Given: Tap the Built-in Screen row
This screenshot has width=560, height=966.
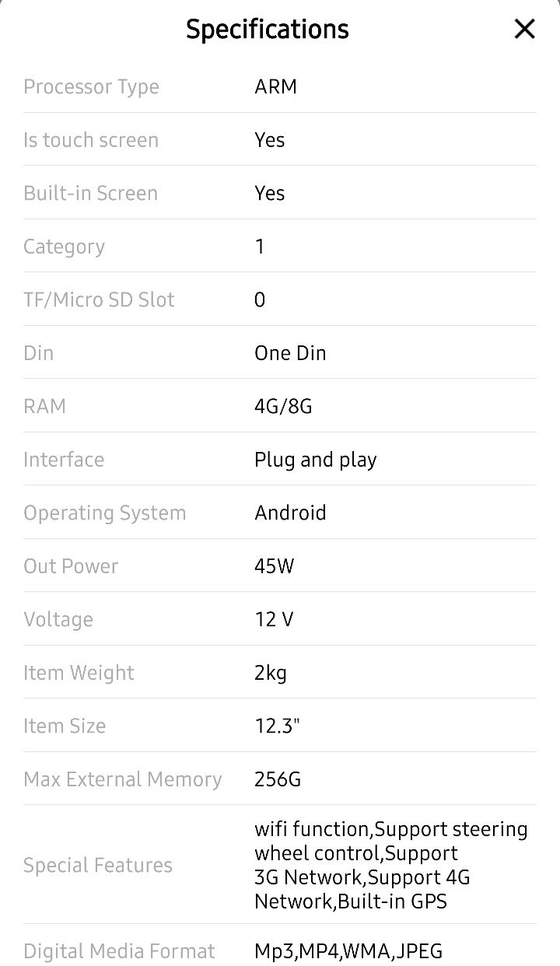Looking at the screenshot, I should [x=280, y=193].
